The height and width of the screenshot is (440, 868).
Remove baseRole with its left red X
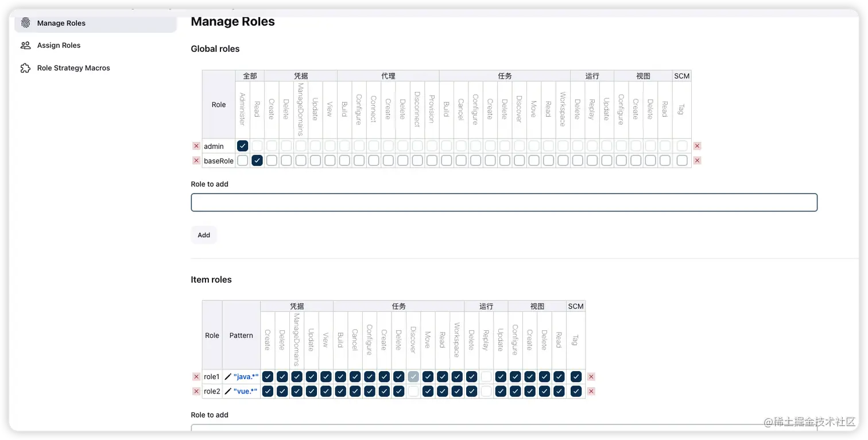click(196, 161)
